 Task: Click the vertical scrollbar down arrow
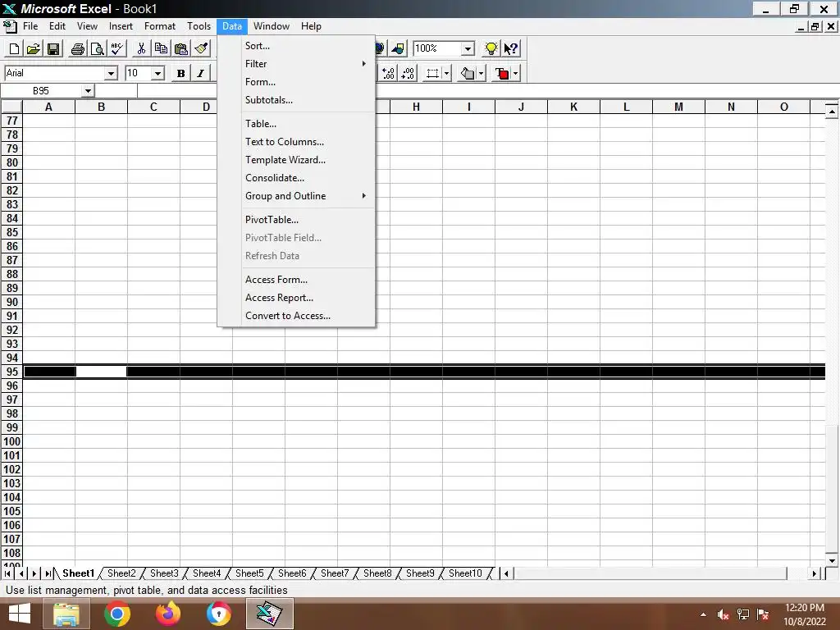[x=832, y=560]
